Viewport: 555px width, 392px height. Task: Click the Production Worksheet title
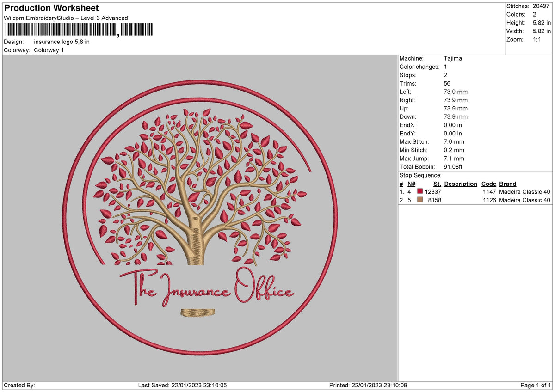pyautogui.click(x=51, y=8)
